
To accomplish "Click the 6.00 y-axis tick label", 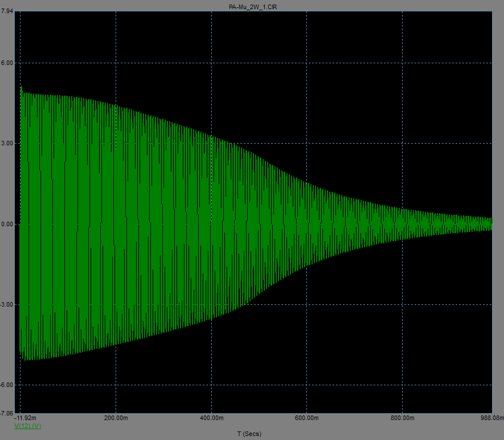I will click(x=7, y=63).
